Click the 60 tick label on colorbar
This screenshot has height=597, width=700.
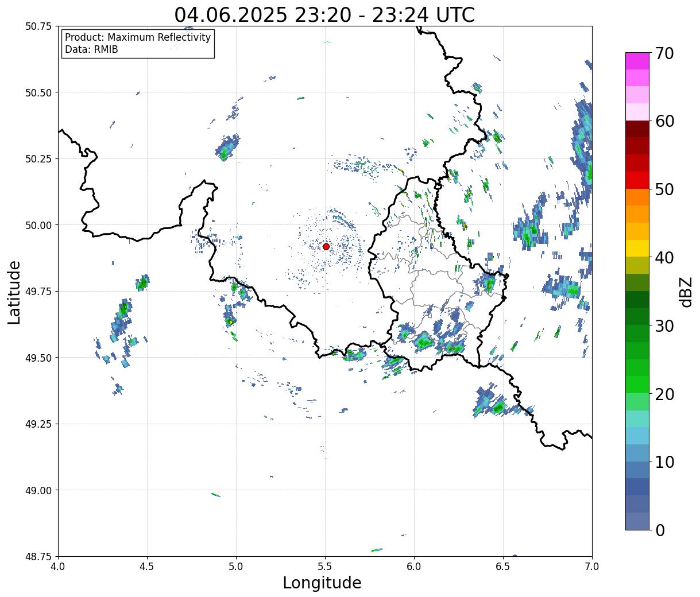tap(664, 121)
